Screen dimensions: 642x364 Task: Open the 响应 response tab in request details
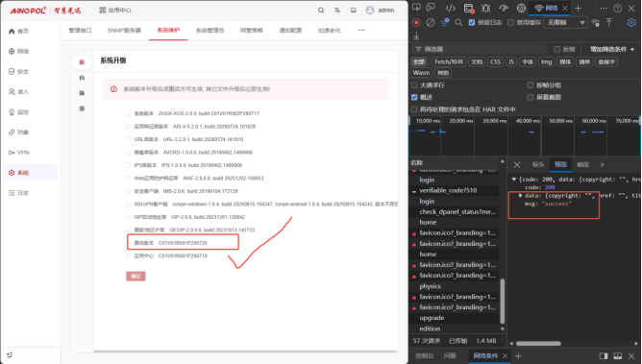582,165
